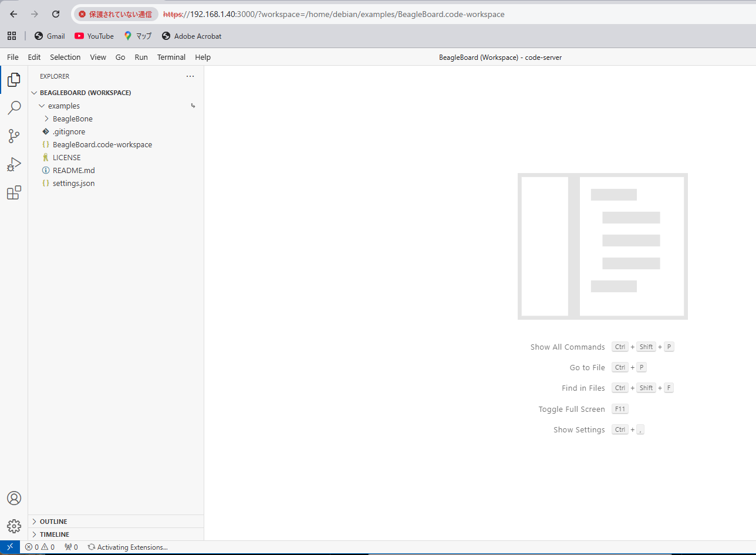
Task: Open the Source Control view icon
Action: click(14, 136)
